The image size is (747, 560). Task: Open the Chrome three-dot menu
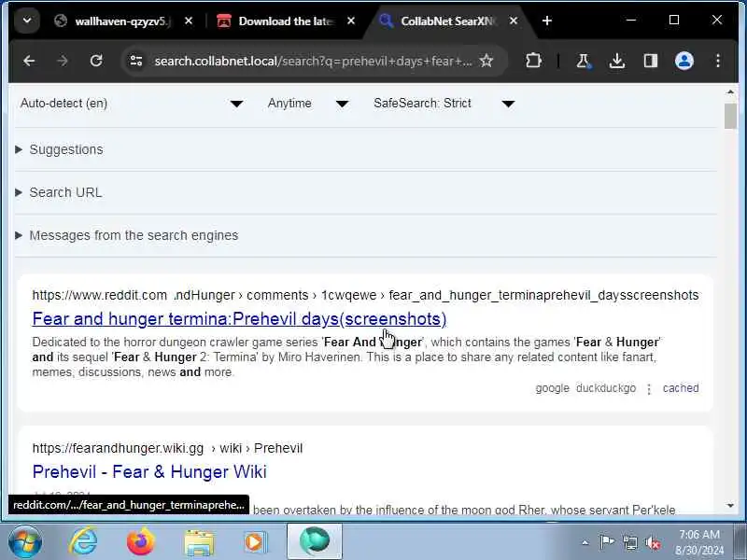click(718, 61)
